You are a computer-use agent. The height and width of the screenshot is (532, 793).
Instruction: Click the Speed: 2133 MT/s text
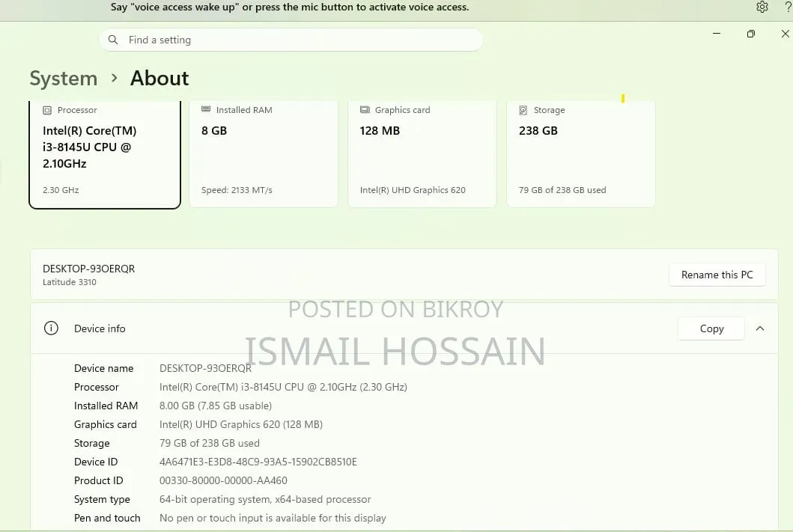pyautogui.click(x=237, y=190)
